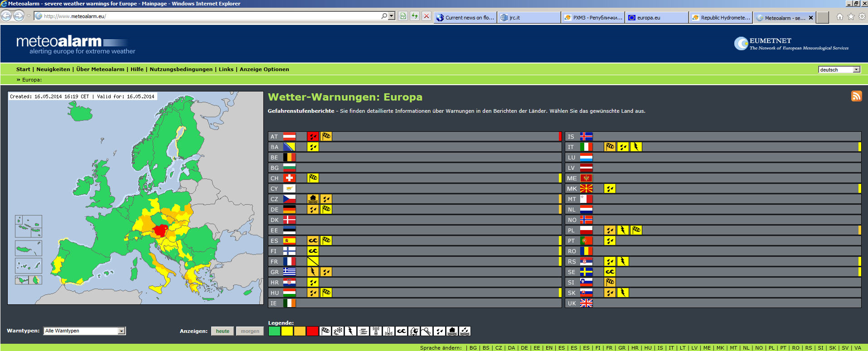
Task: Click the thunderstorm icon in the SK row
Action: pos(623,293)
